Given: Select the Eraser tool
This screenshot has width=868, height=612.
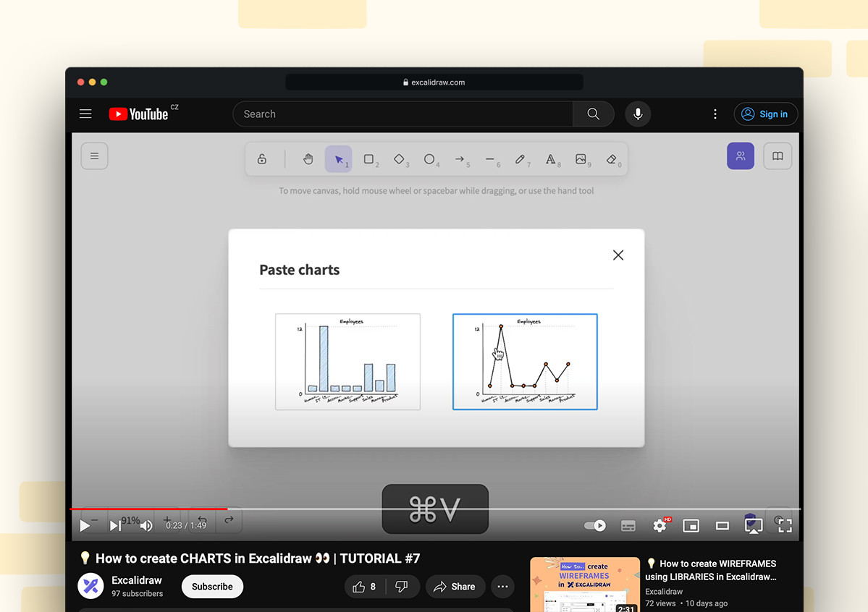Looking at the screenshot, I should pos(611,159).
